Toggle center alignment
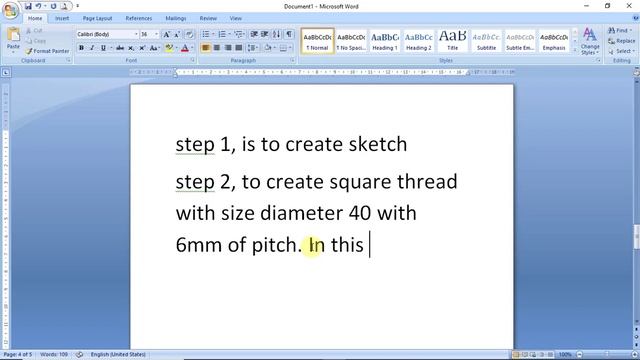 pyautogui.click(x=217, y=48)
